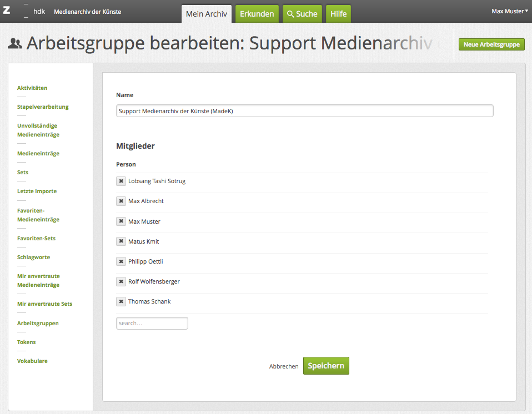Remove Thomas Schank using x icon

[x=121, y=301]
